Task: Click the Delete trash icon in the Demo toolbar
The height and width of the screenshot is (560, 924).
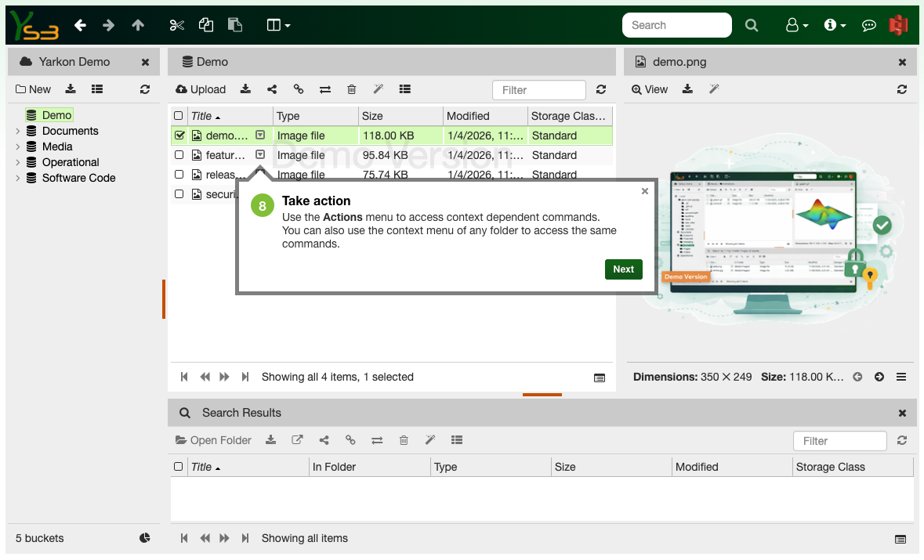Action: click(x=351, y=89)
